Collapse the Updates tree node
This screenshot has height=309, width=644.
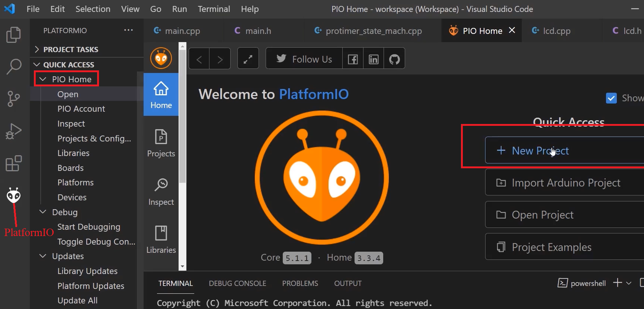(43, 256)
